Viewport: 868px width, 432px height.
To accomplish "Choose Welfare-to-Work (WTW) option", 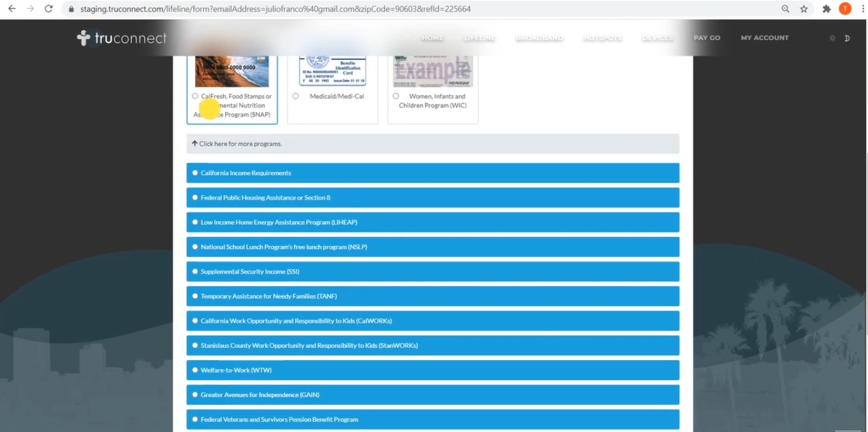I will (433, 370).
